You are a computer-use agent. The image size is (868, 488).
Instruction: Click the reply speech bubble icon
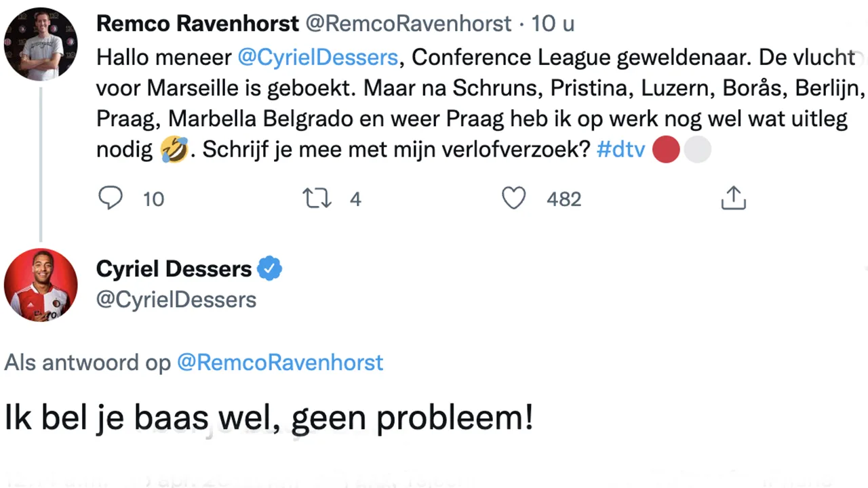pyautogui.click(x=111, y=198)
